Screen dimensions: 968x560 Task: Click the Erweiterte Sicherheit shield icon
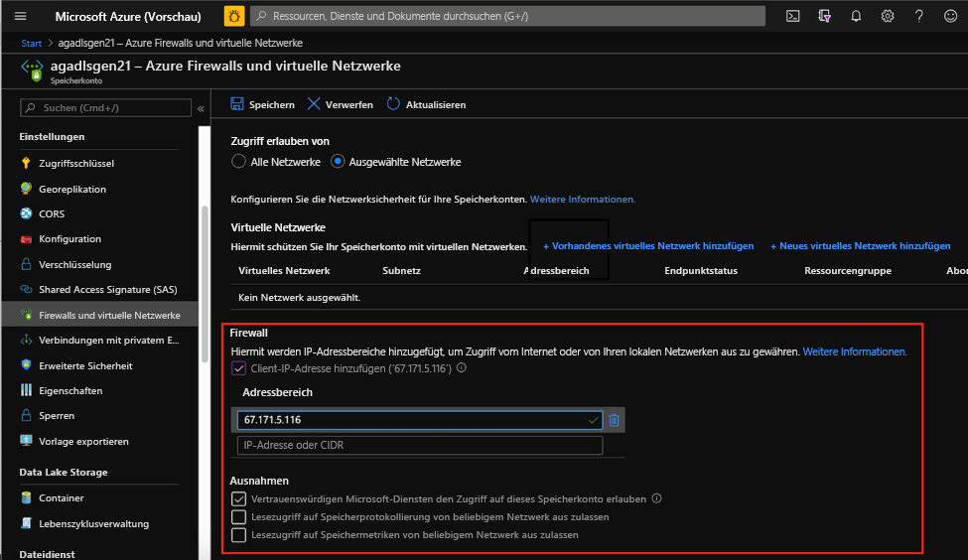tap(26, 365)
